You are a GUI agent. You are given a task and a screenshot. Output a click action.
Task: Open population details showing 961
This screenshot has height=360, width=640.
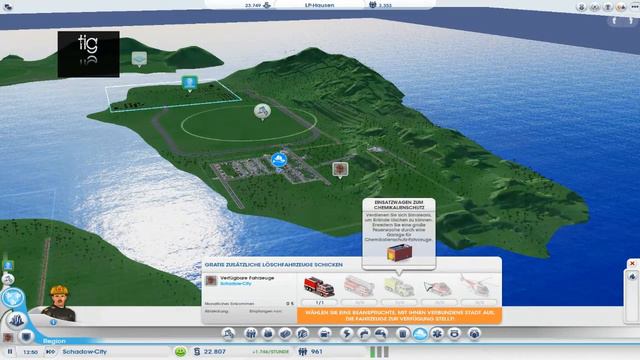point(311,351)
